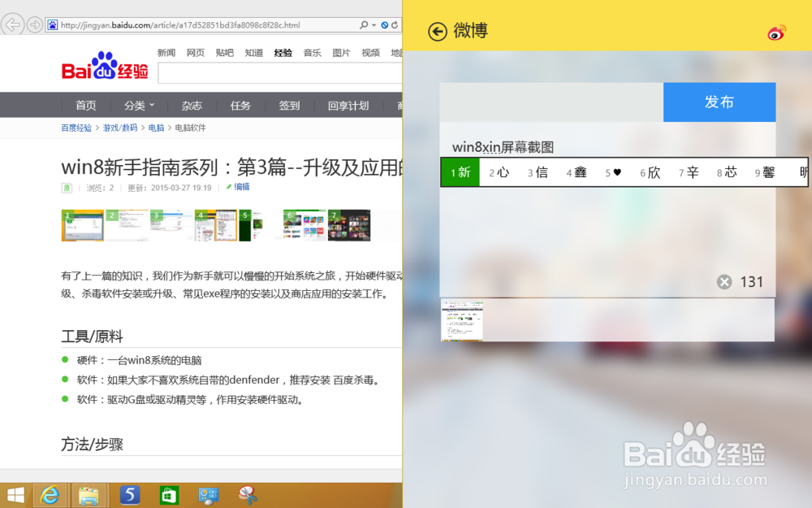812x508 pixels.
Task: Refresh the page with reload icon
Action: coord(395,24)
